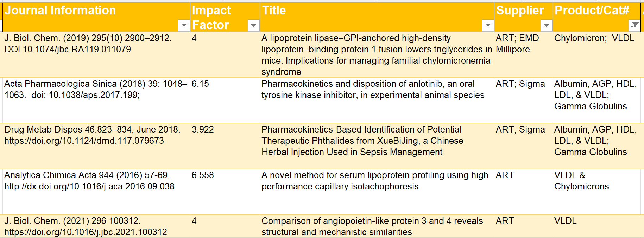The image size is (644, 238).
Task: Click the angiopoietin-like protein title cell
Action: click(372, 226)
